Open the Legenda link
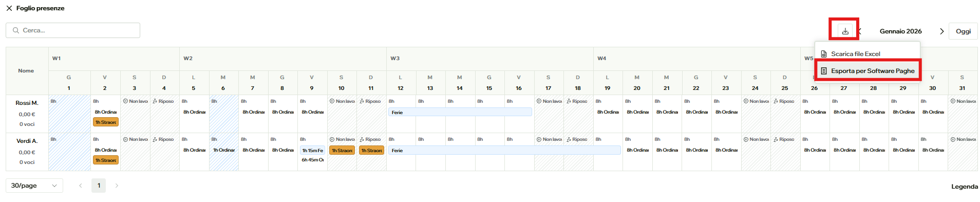Screen dimensions: 980x202 click(964, 187)
